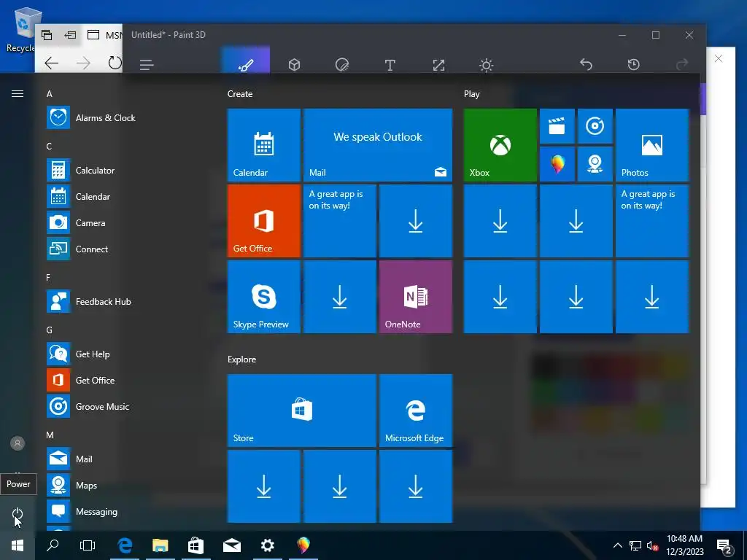Click the 'Play' tile group heading
Viewport: 747px width, 560px height.
pos(472,94)
